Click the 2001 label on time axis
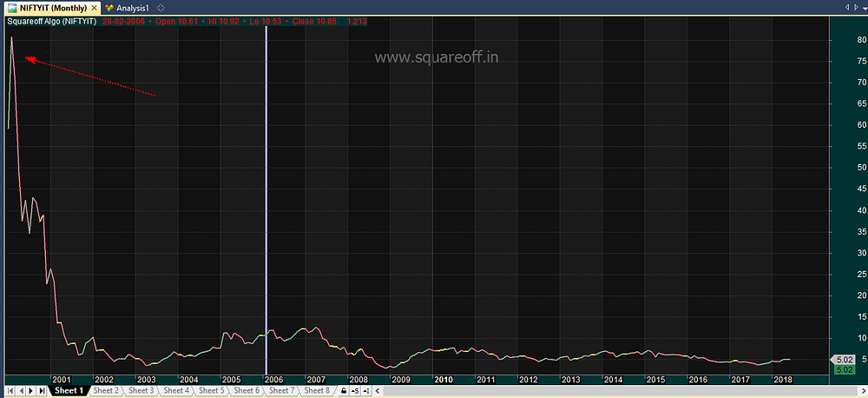 (x=62, y=380)
